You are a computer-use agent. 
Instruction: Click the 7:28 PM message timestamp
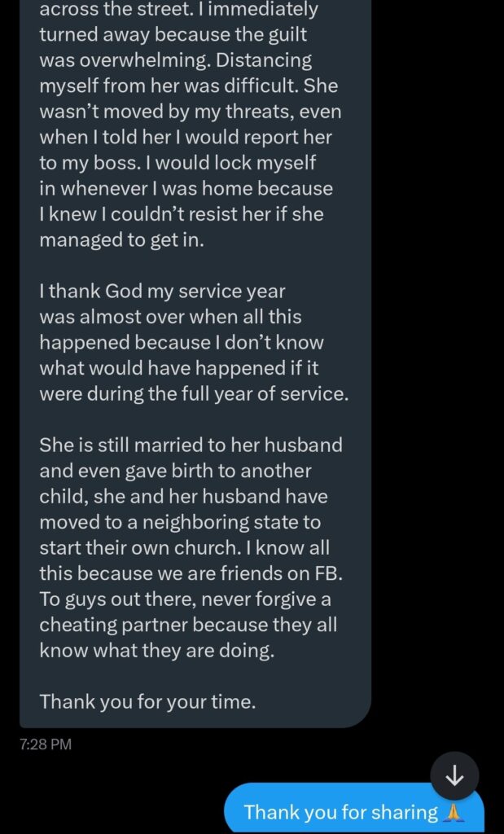pyautogui.click(x=46, y=744)
